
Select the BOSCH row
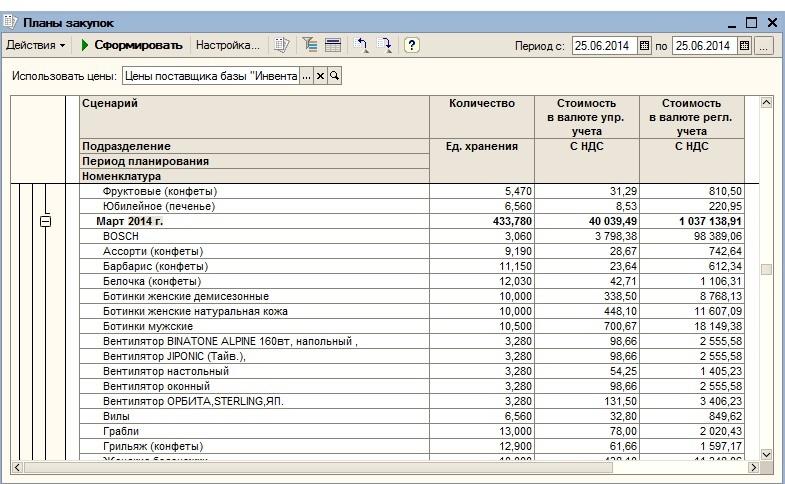click(x=411, y=236)
